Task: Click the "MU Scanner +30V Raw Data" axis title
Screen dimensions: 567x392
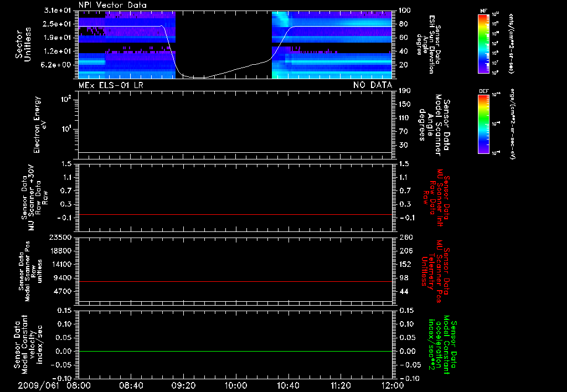Action: (x=35, y=198)
